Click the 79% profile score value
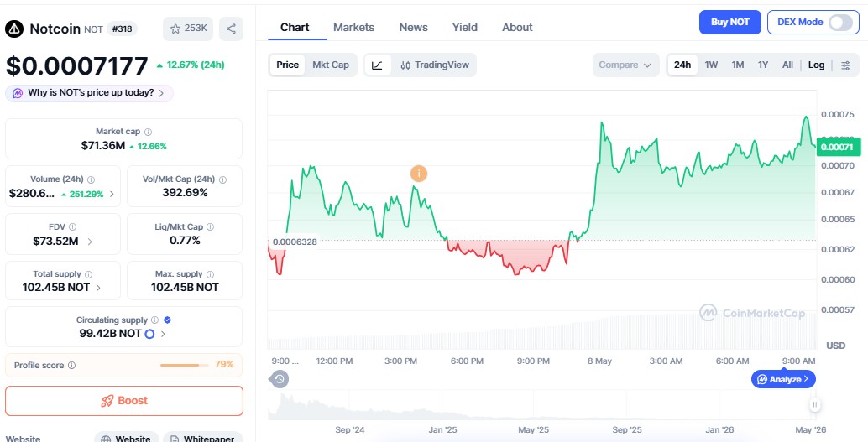This screenshot has width=868, height=442. pyautogui.click(x=224, y=365)
